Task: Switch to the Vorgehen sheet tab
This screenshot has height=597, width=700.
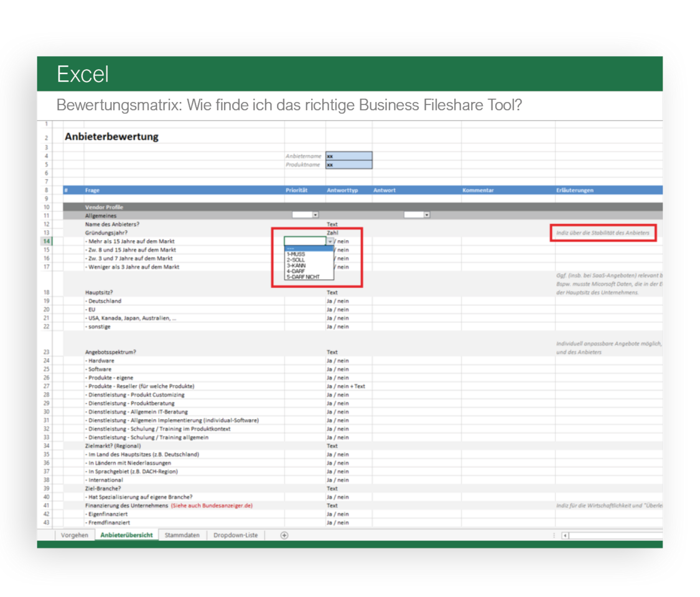Action: point(75,535)
